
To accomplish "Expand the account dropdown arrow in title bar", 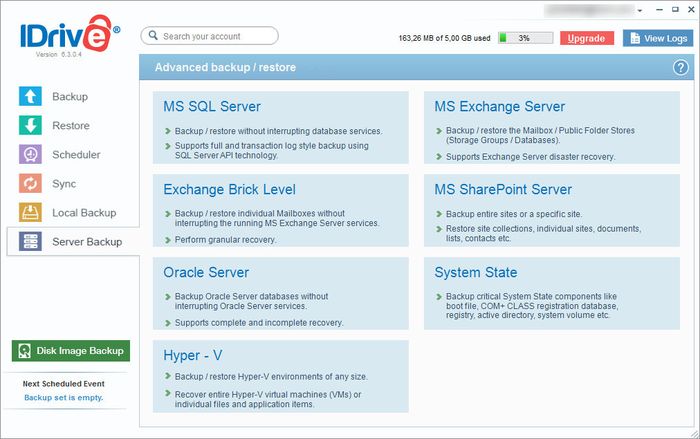I will tap(641, 8).
